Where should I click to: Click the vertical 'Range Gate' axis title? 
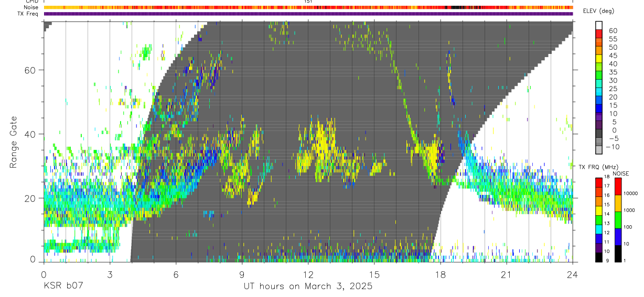tap(14, 142)
